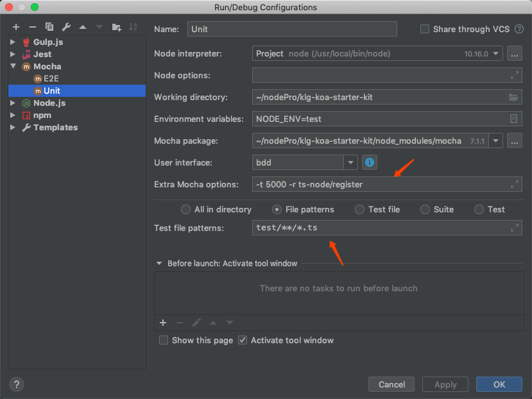Click the OK button
Screen dimensions: 532x399
[499, 384]
